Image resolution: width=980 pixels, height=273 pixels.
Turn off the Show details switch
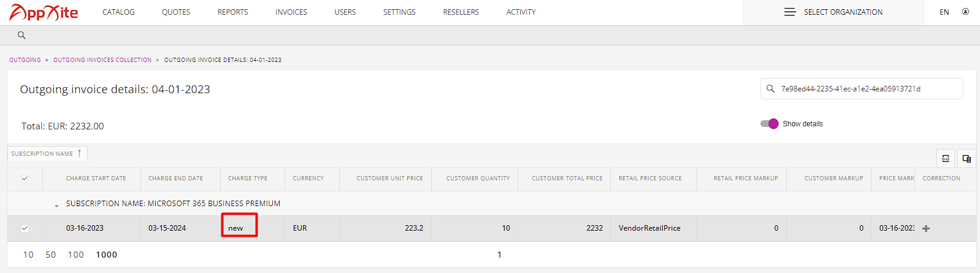769,123
